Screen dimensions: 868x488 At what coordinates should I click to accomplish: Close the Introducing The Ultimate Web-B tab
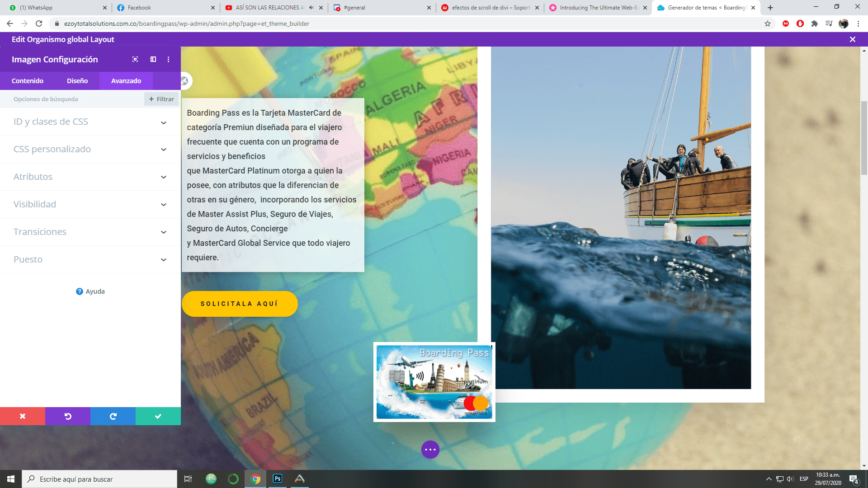coord(645,8)
